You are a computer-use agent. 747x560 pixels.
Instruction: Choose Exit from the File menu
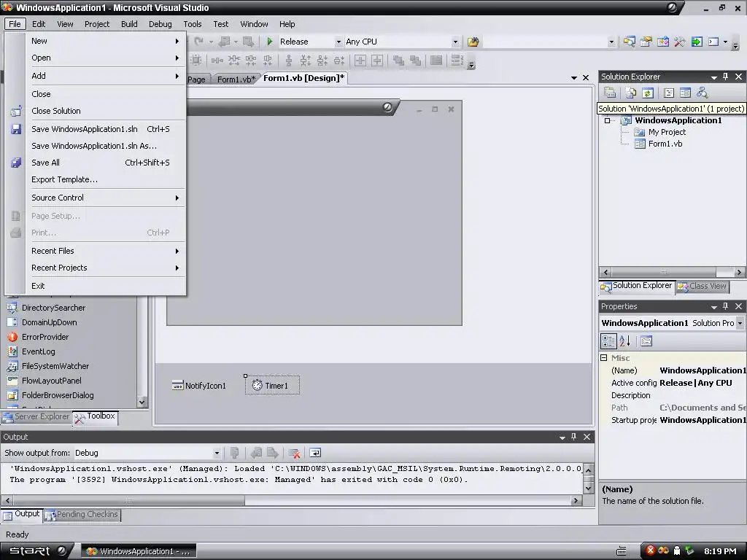(105, 286)
